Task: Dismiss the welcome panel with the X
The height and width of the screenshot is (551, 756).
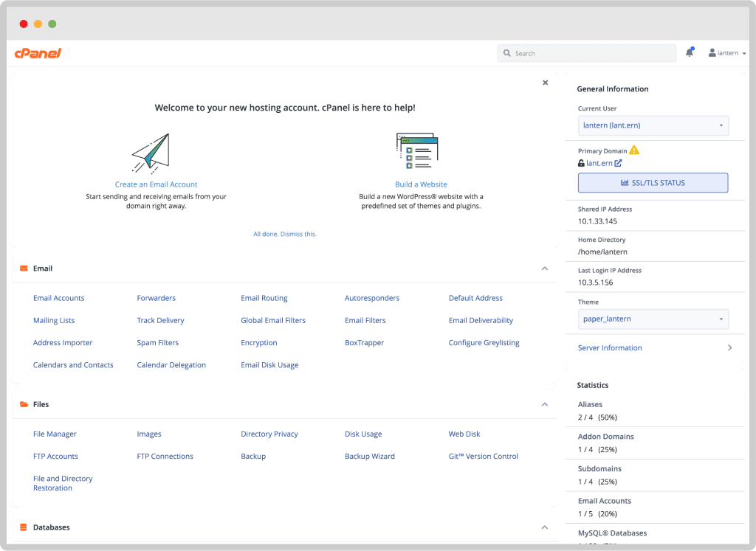Action: [x=546, y=83]
